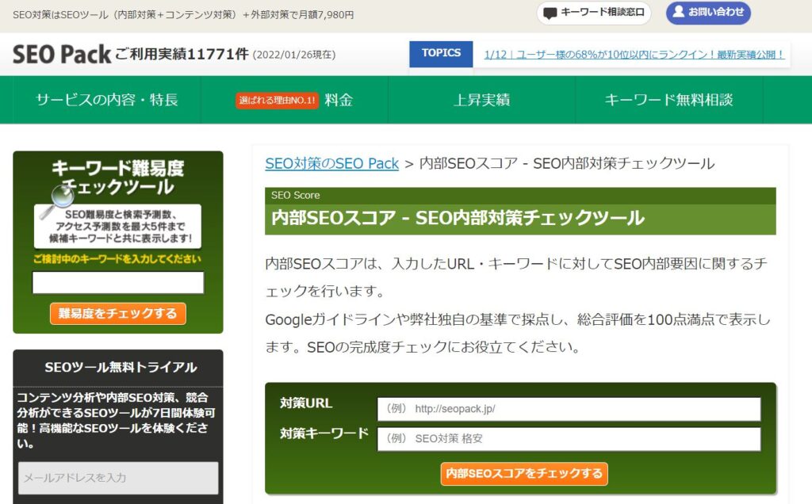Image resolution: width=812 pixels, height=504 pixels.
Task: Follow the SEO対策のSEO Pack breadcrumb link
Action: 332,163
